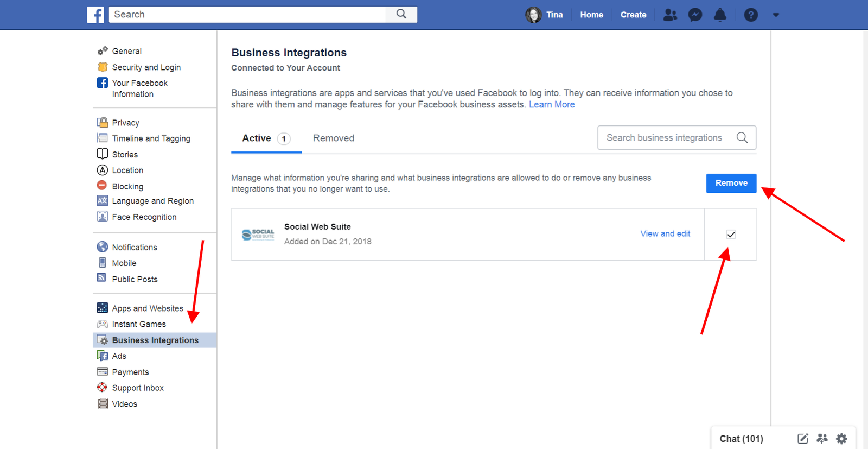Image resolution: width=868 pixels, height=449 pixels.
Task: Click the Language and Region icon
Action: [103, 200]
